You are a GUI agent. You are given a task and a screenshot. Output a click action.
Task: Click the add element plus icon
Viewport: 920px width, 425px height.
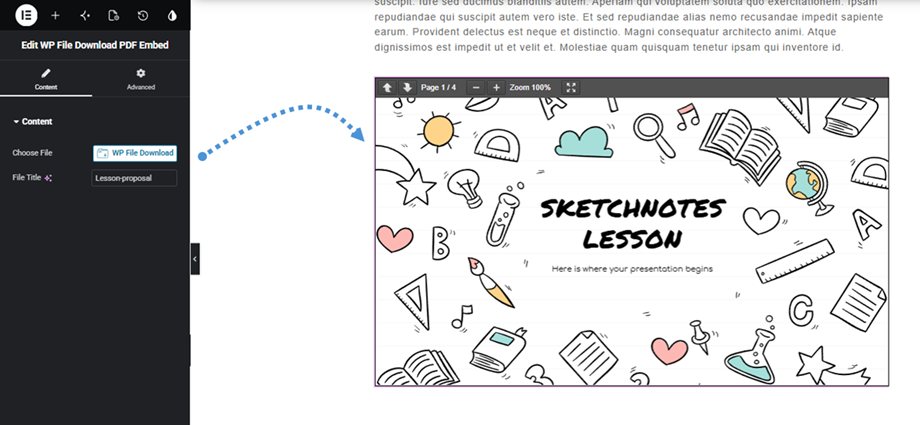point(55,16)
